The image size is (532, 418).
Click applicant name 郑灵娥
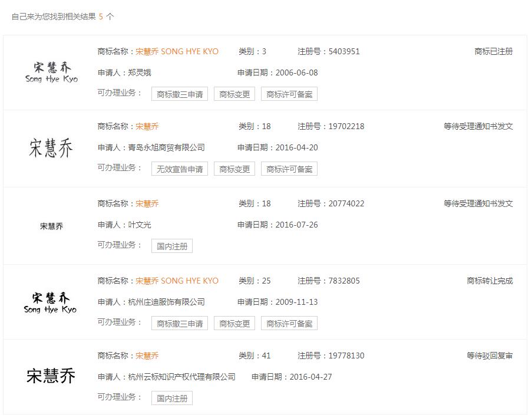coord(140,73)
